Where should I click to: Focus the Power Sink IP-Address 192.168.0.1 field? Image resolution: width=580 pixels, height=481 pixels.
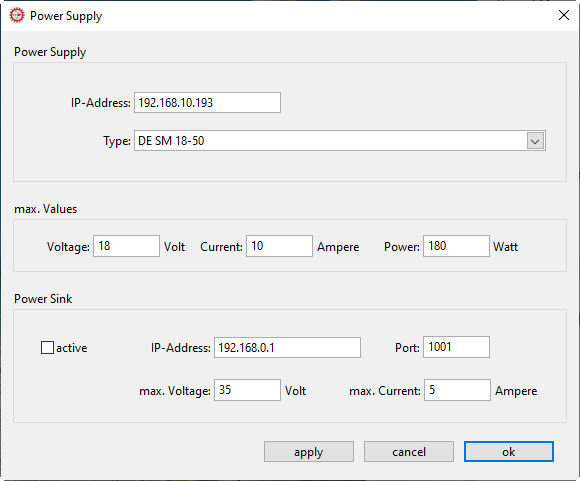pyautogui.click(x=287, y=347)
